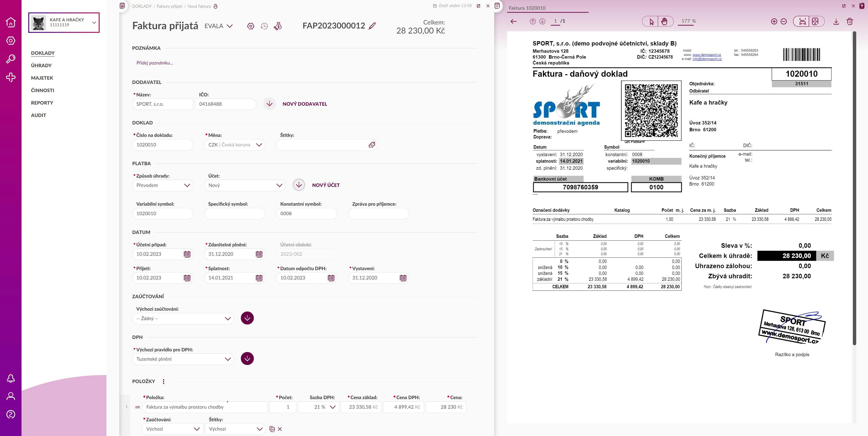Go to next page in viewer
The image size is (868, 436).
point(542,21)
